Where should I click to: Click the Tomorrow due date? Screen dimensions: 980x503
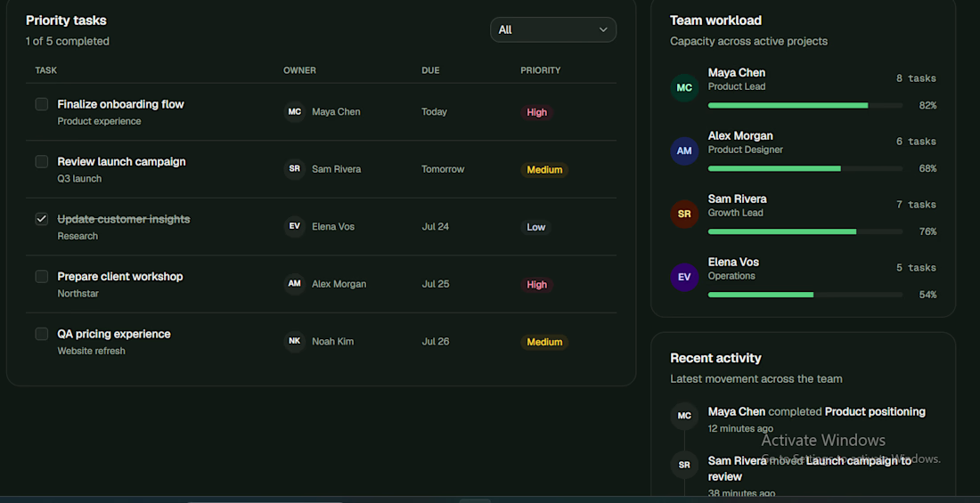(x=443, y=169)
